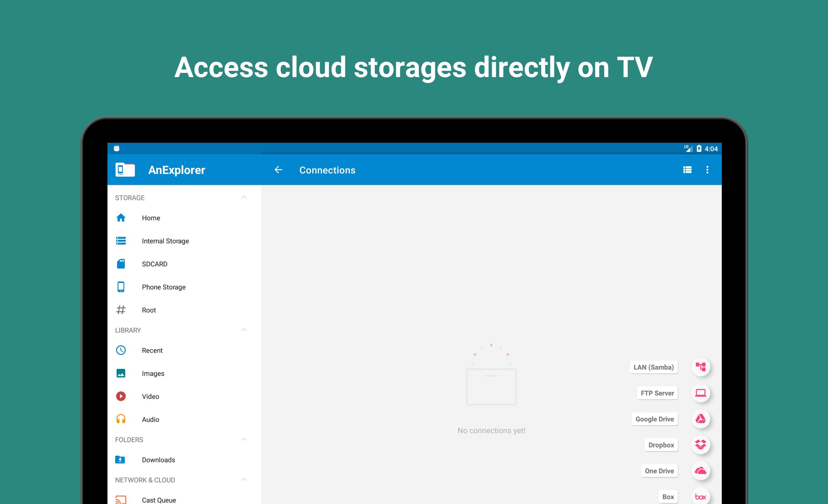Viewport: 828px width, 504px height.
Task: Add a LAN (Samba) connection icon
Action: pyautogui.click(x=700, y=367)
